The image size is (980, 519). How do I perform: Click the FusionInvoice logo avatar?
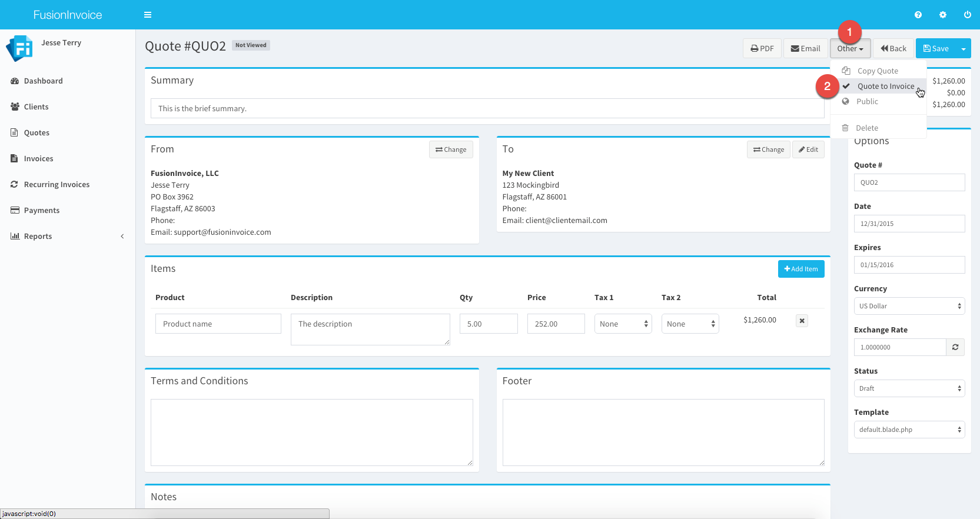coord(19,48)
